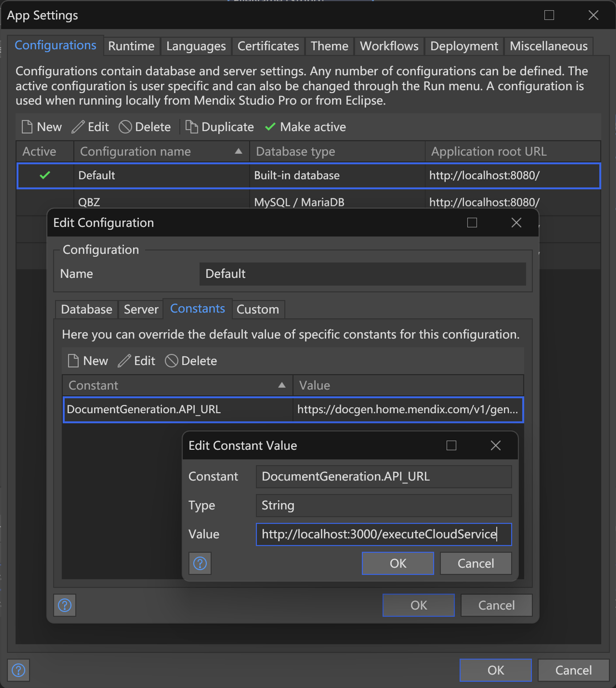
Task: Click the Active column header
Action: 45,151
